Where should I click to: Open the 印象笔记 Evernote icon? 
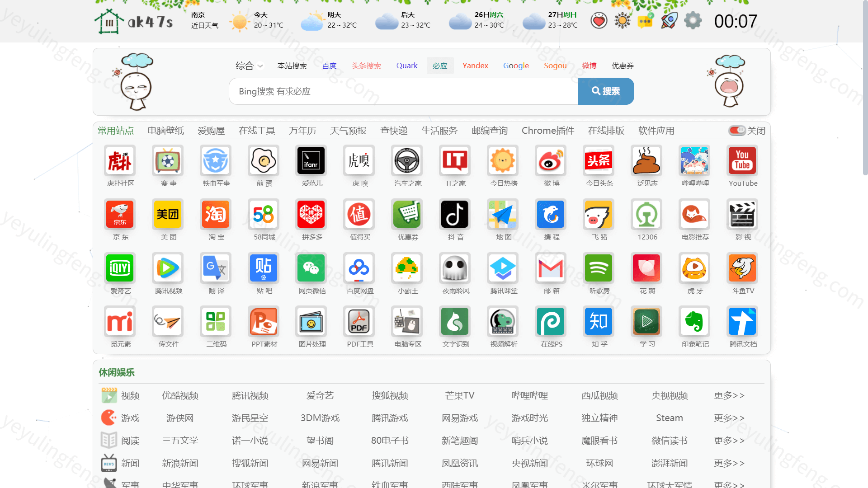click(694, 321)
